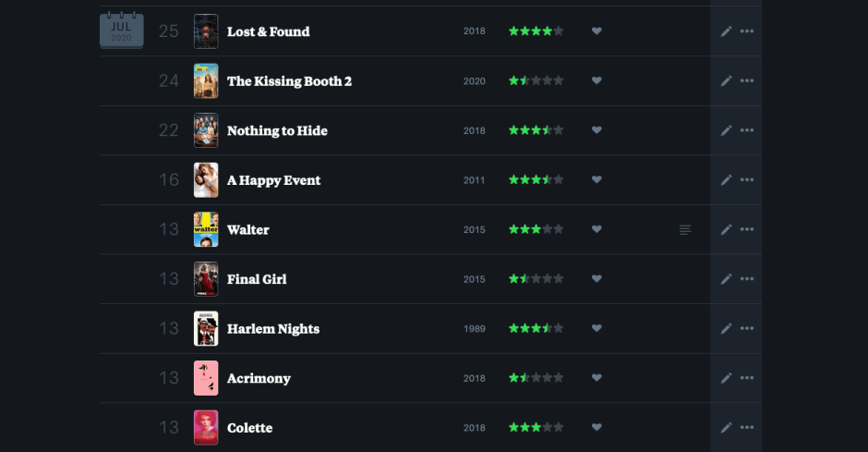
Task: Click day 22 diary entry for Nothing to Hide
Action: [168, 130]
